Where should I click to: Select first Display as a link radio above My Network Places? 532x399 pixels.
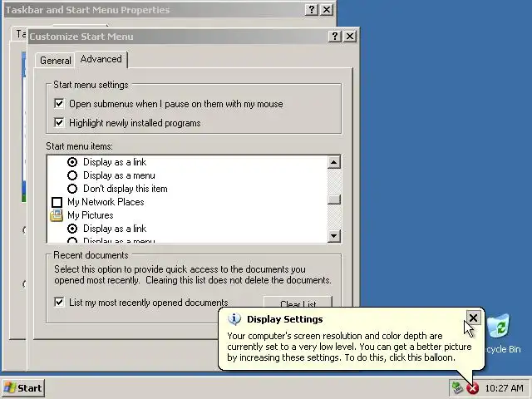[72, 162]
